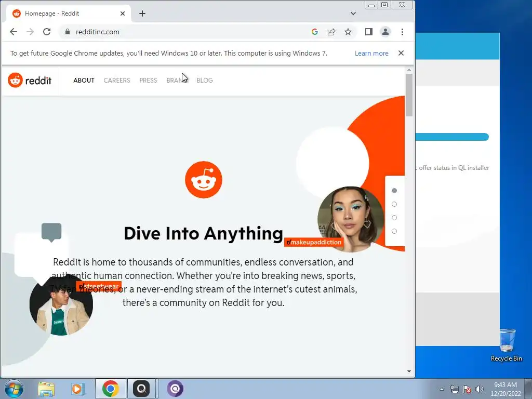The image size is (532, 399).
Task: Click the forward navigation arrow
Action: point(30,32)
